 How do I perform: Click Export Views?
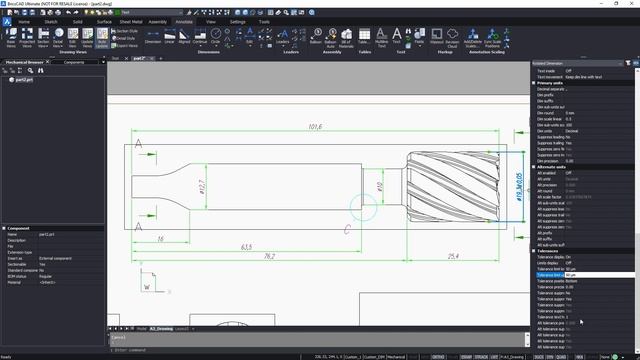tap(124, 46)
